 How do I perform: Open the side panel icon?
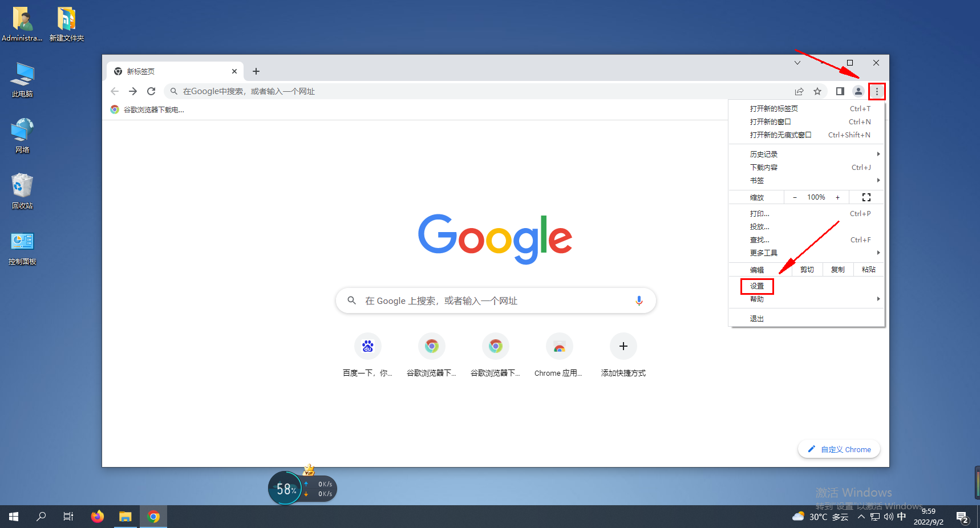point(839,91)
